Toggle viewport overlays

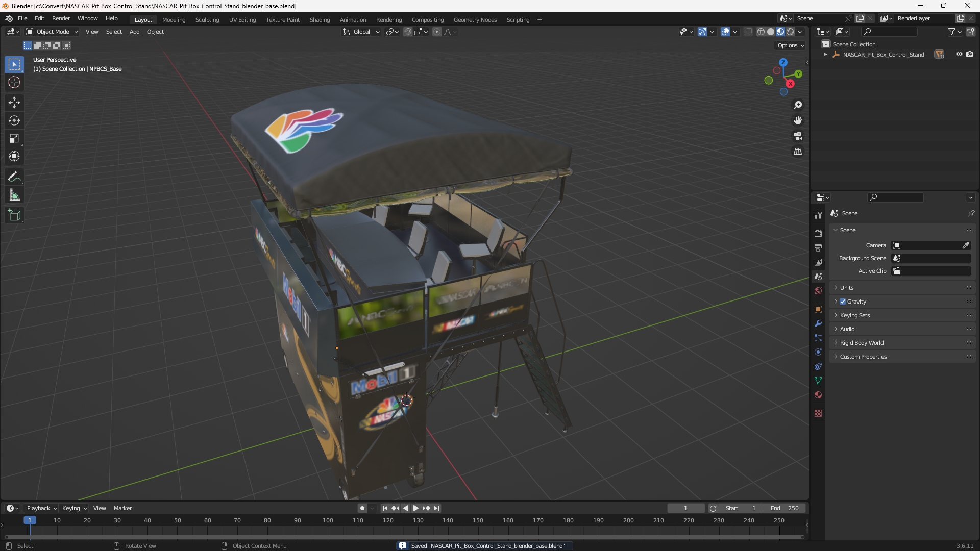(x=725, y=32)
